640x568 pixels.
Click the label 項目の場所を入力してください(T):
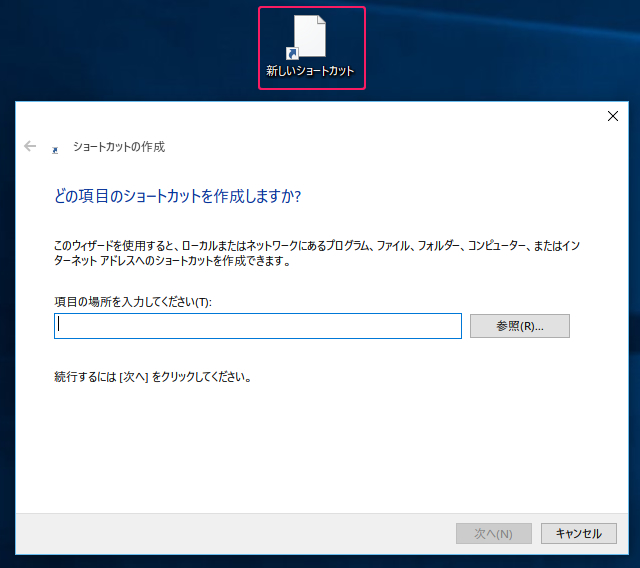tap(133, 302)
